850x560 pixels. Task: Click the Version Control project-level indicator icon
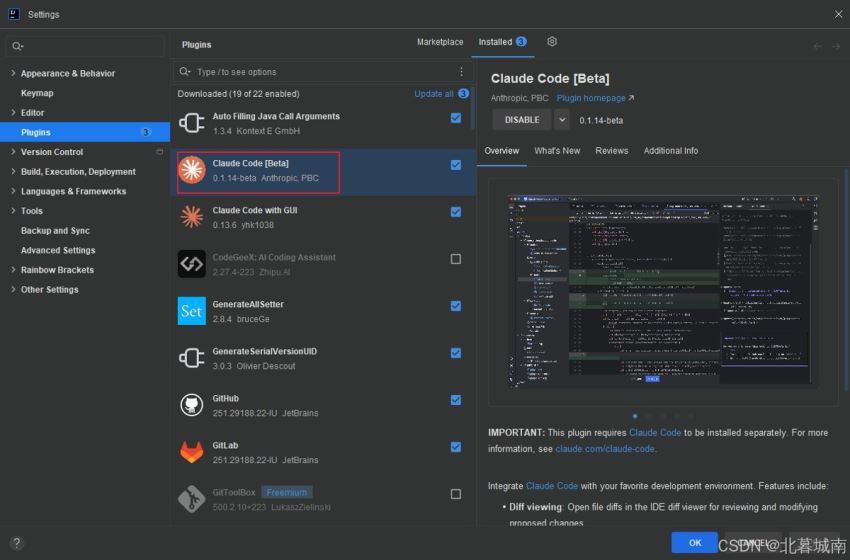(159, 152)
